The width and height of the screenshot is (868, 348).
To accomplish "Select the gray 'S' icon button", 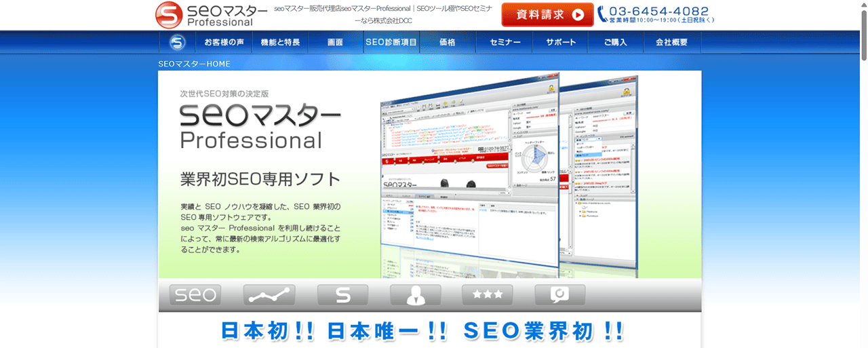I will pos(342,295).
